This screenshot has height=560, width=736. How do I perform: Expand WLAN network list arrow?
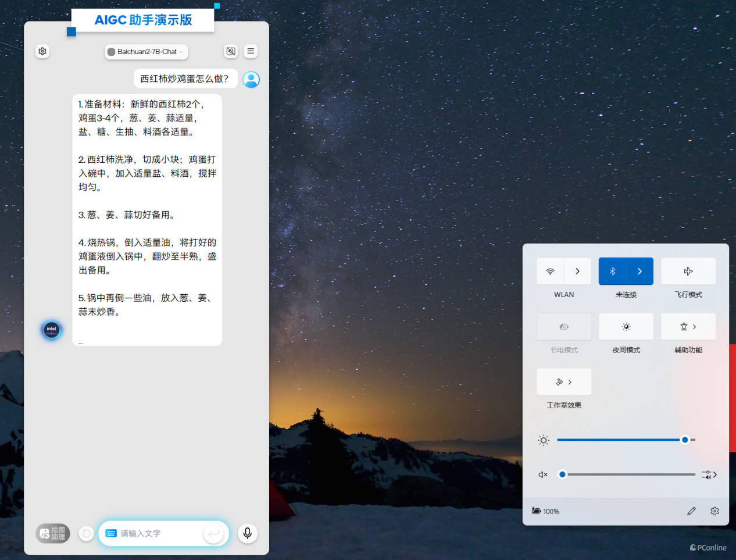[x=577, y=272]
